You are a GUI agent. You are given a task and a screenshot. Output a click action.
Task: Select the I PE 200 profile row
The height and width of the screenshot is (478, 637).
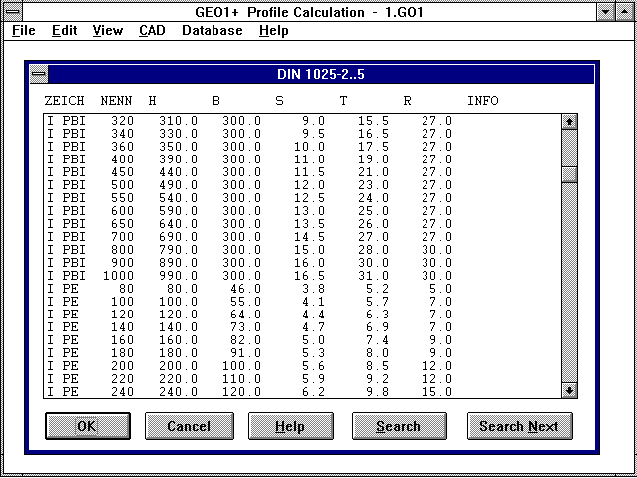(x=250, y=366)
